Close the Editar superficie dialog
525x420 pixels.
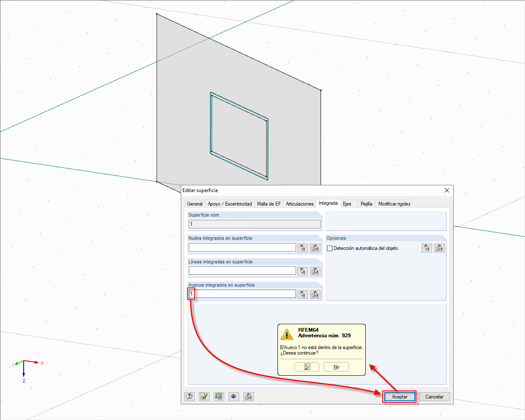447,190
